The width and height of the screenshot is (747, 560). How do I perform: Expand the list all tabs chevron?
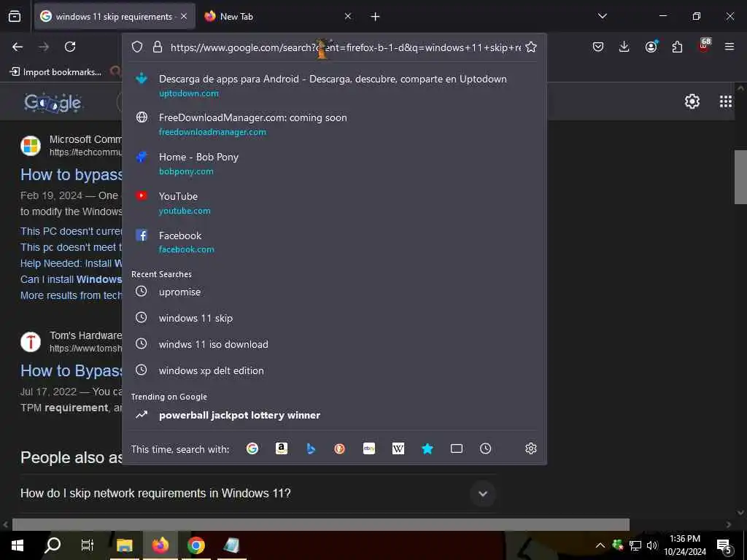coord(603,16)
